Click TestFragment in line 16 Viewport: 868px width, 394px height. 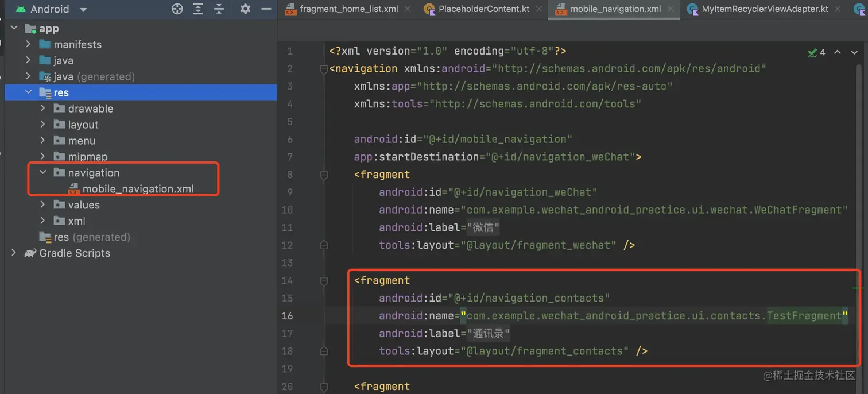click(x=804, y=316)
